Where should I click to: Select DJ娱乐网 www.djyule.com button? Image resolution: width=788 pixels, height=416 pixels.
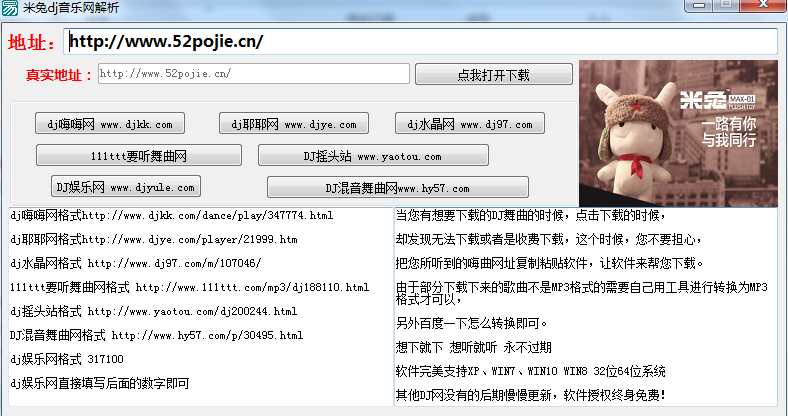click(126, 186)
